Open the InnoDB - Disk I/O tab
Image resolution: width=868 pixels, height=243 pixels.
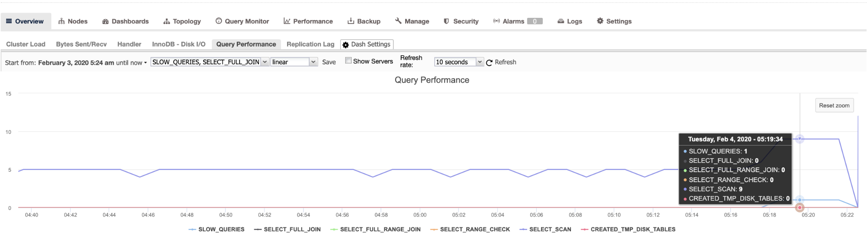(x=178, y=44)
